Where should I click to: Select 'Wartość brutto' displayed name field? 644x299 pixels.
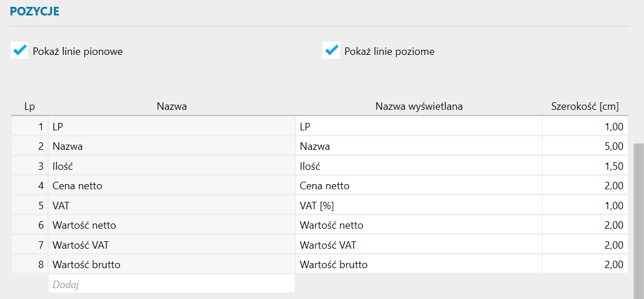coord(418,265)
